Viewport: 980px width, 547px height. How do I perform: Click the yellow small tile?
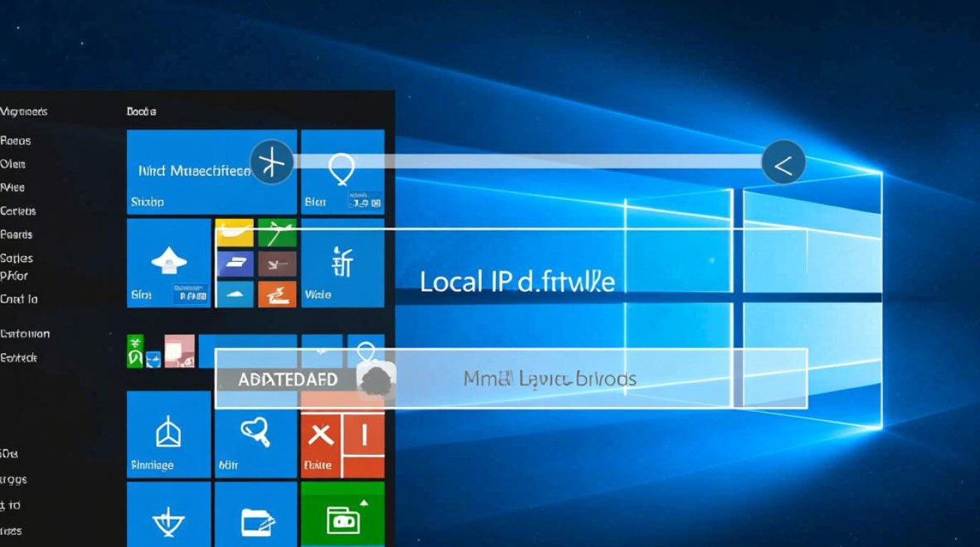coord(234,233)
